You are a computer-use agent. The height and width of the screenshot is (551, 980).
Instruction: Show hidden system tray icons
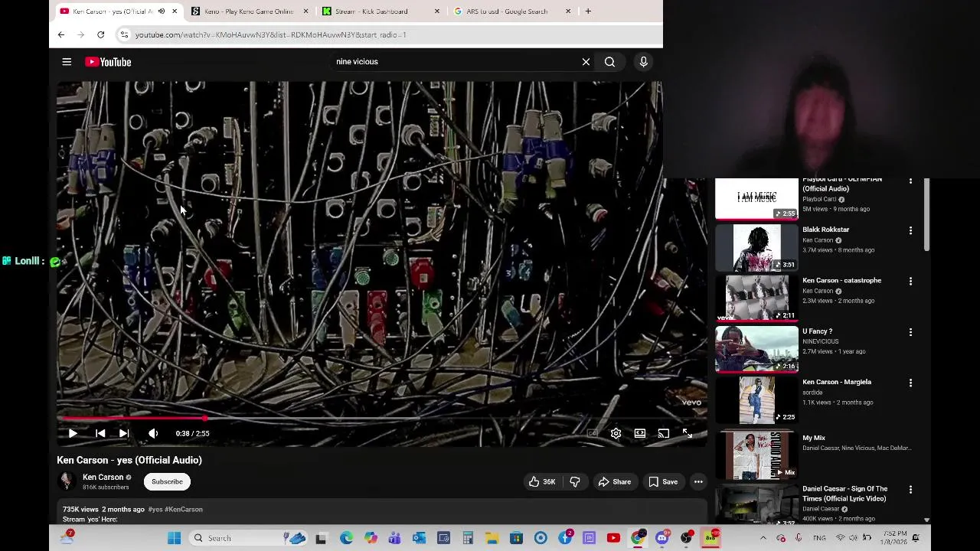tap(763, 538)
